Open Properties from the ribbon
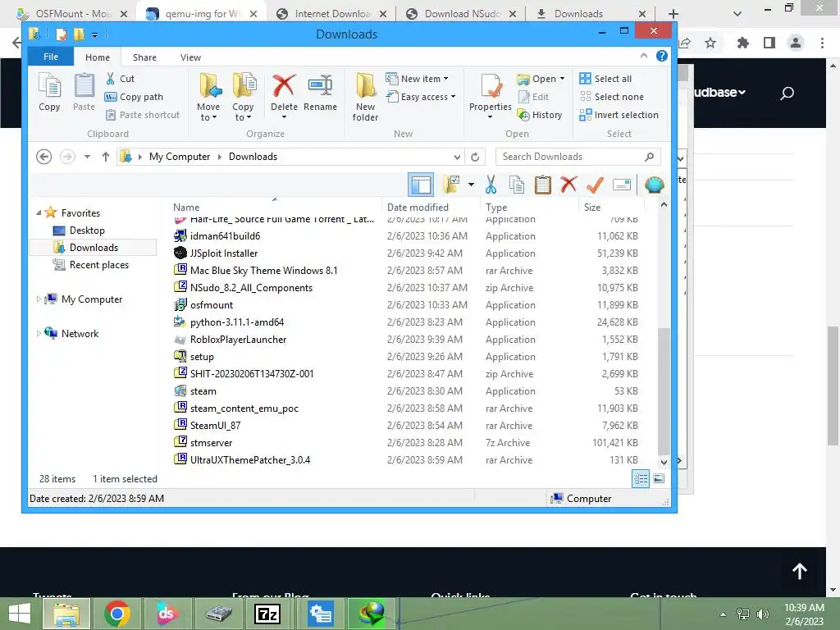840x630 pixels. point(491,97)
